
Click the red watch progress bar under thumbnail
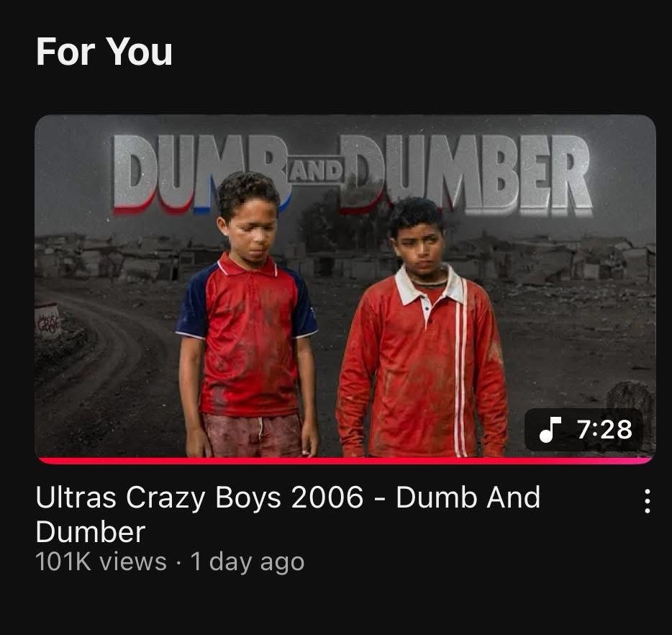click(x=345, y=461)
